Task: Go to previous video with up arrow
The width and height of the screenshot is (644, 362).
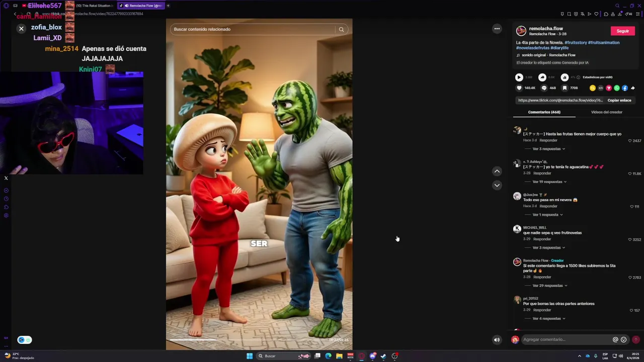Action: click(x=497, y=171)
